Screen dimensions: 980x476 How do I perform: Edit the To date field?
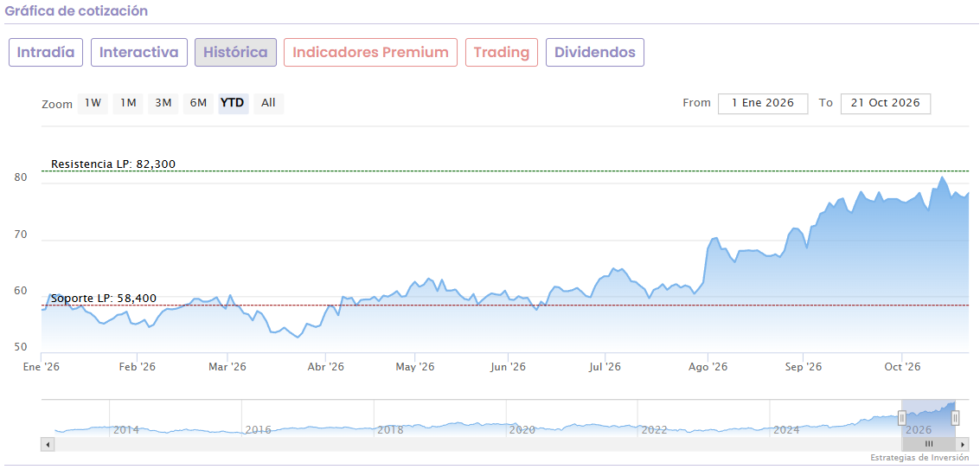pyautogui.click(x=886, y=103)
